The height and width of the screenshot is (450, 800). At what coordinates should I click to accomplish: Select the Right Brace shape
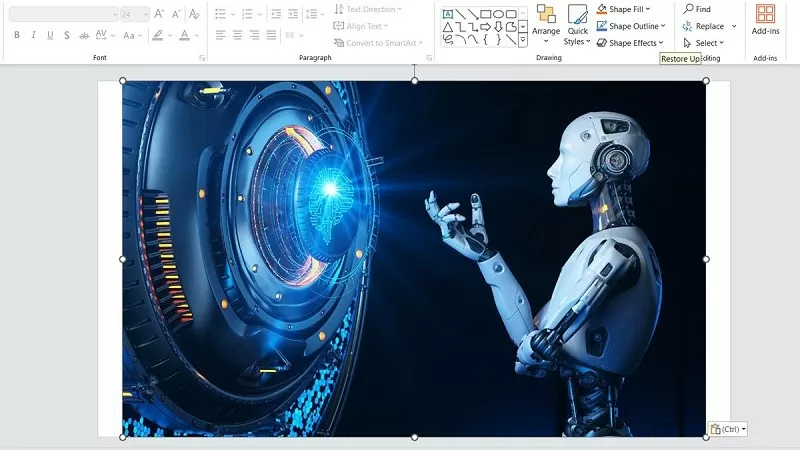pos(498,39)
